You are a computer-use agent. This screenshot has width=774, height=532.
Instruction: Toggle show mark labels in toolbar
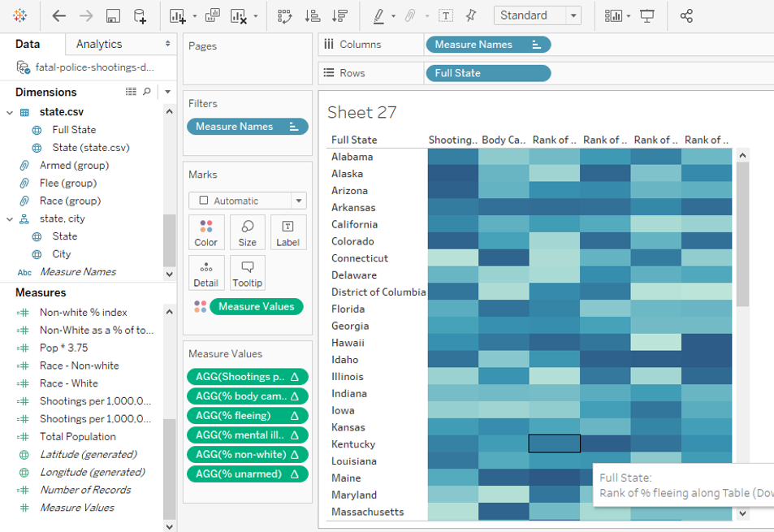click(446, 15)
